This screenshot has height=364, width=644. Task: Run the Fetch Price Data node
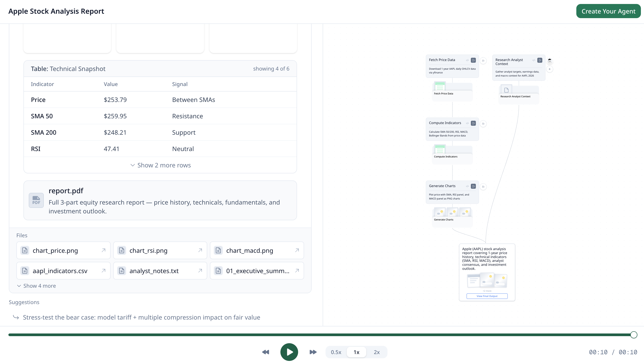click(x=473, y=60)
